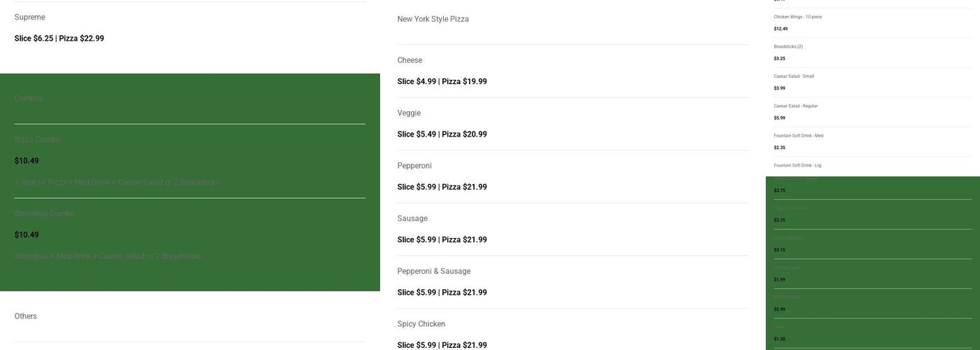Click the Supreme slice and pizza price line

[x=59, y=38]
